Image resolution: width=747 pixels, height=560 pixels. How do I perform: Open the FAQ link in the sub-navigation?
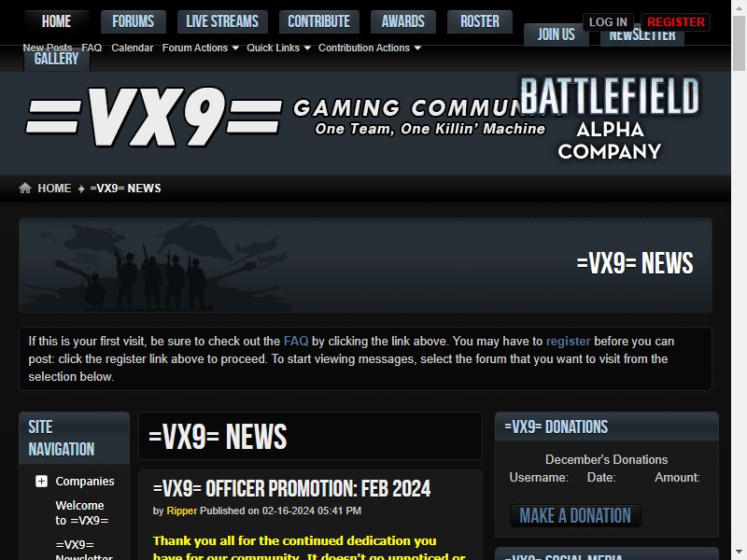(92, 48)
